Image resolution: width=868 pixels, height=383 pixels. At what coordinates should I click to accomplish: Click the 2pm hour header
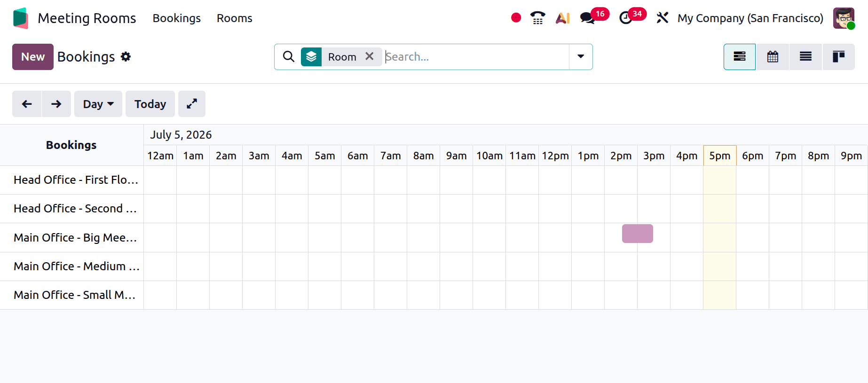pyautogui.click(x=621, y=156)
